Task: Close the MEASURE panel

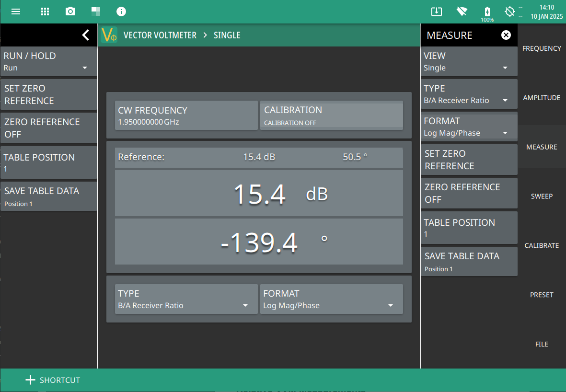Action: [506, 35]
